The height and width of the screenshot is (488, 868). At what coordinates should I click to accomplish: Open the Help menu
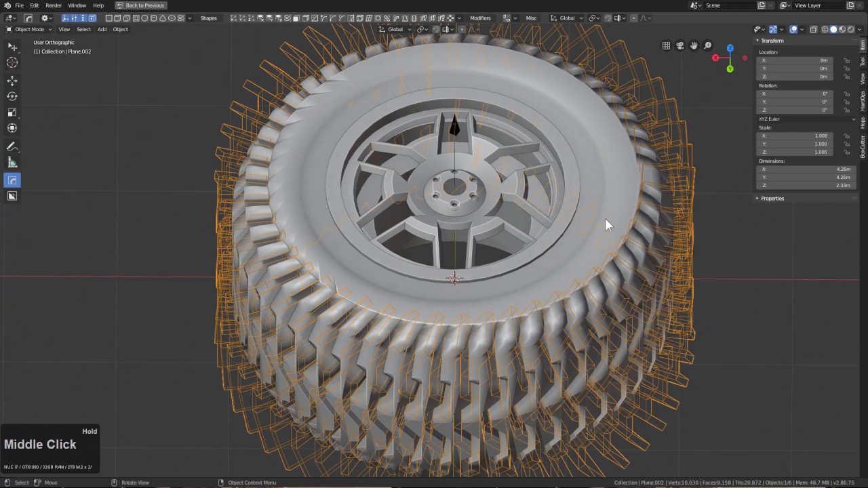[98, 5]
